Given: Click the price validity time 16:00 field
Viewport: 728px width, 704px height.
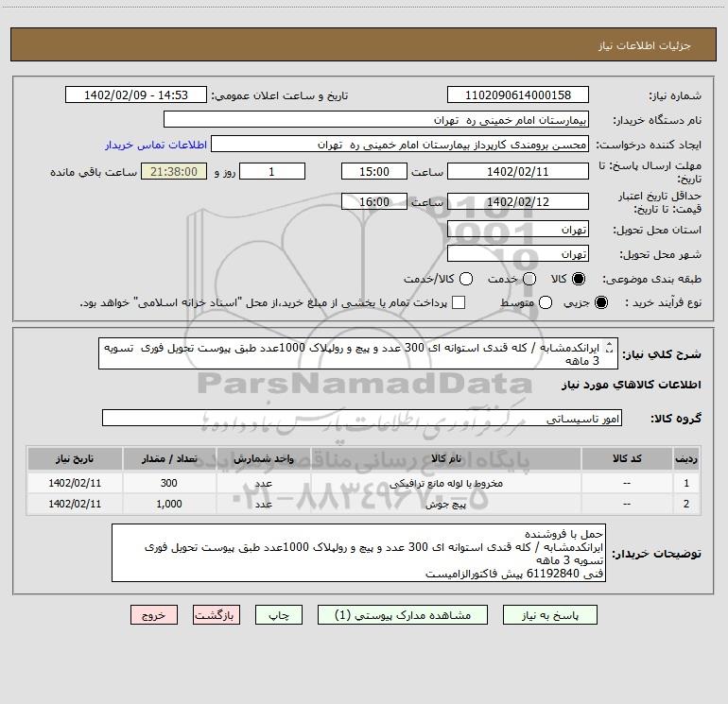Looking at the screenshot, I should [x=374, y=201].
